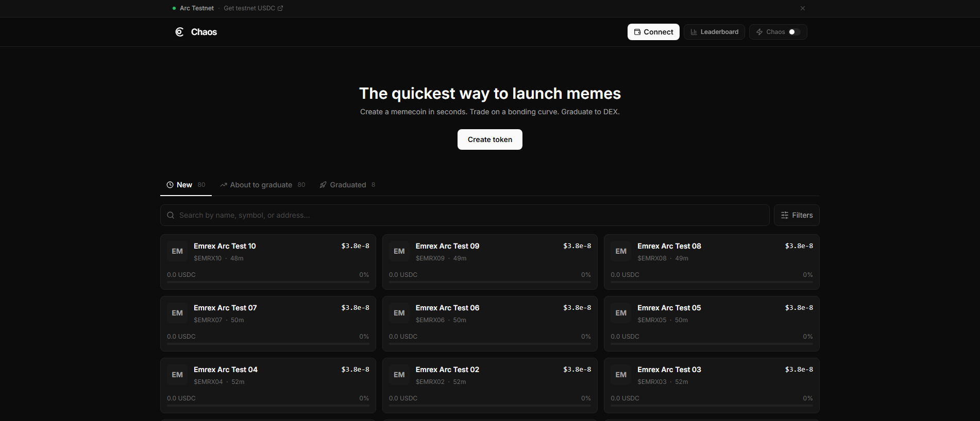Click the lightning bolt Chaos icon
Image resolution: width=980 pixels, height=421 pixels.
point(759,32)
